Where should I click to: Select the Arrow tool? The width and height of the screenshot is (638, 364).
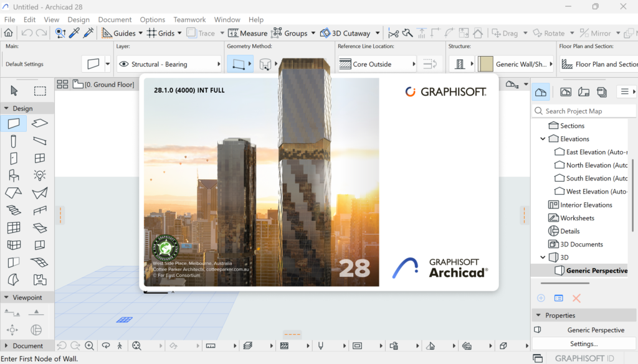coord(14,91)
